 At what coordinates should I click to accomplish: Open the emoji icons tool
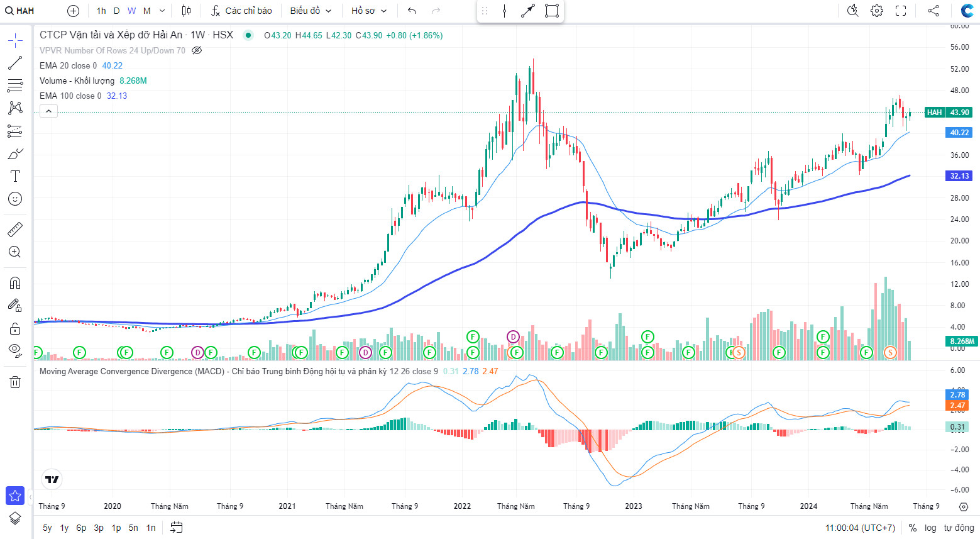click(x=15, y=199)
